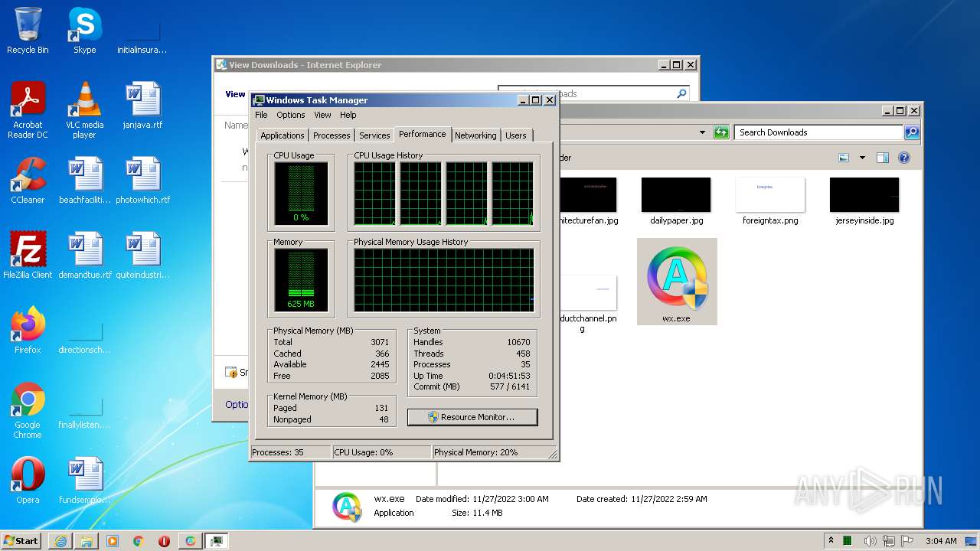The image size is (980, 551).
Task: Select the initialinsura... desktop item
Action: pyautogui.click(x=142, y=34)
